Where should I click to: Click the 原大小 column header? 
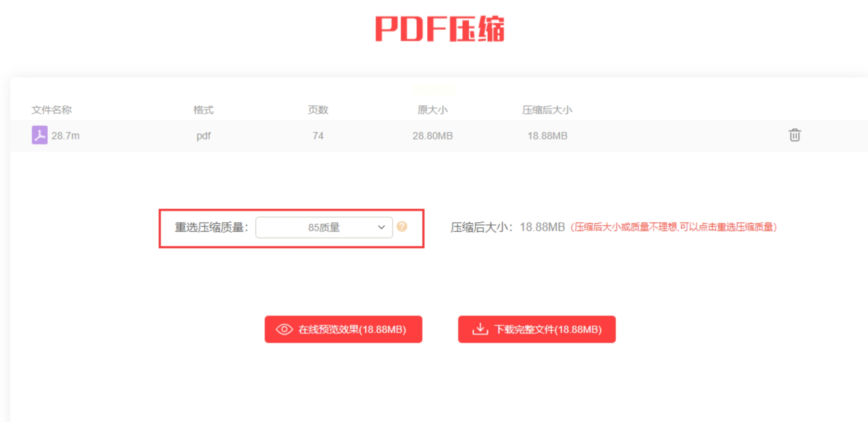432,110
